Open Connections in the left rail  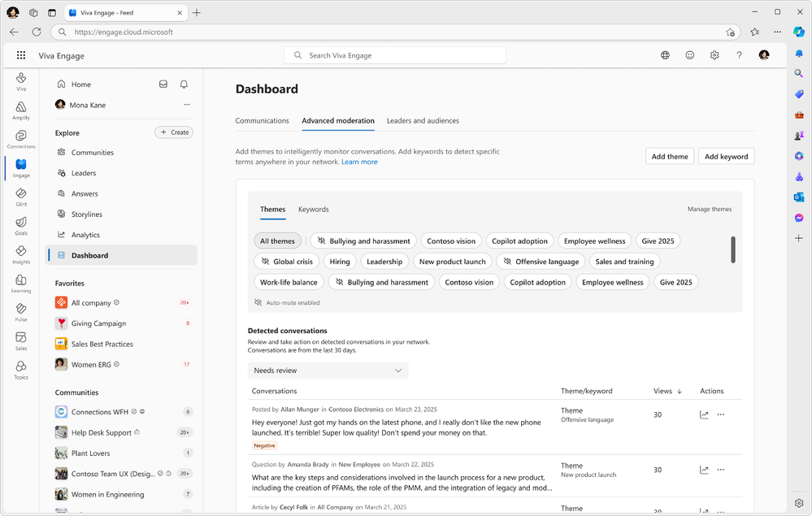[x=20, y=139]
